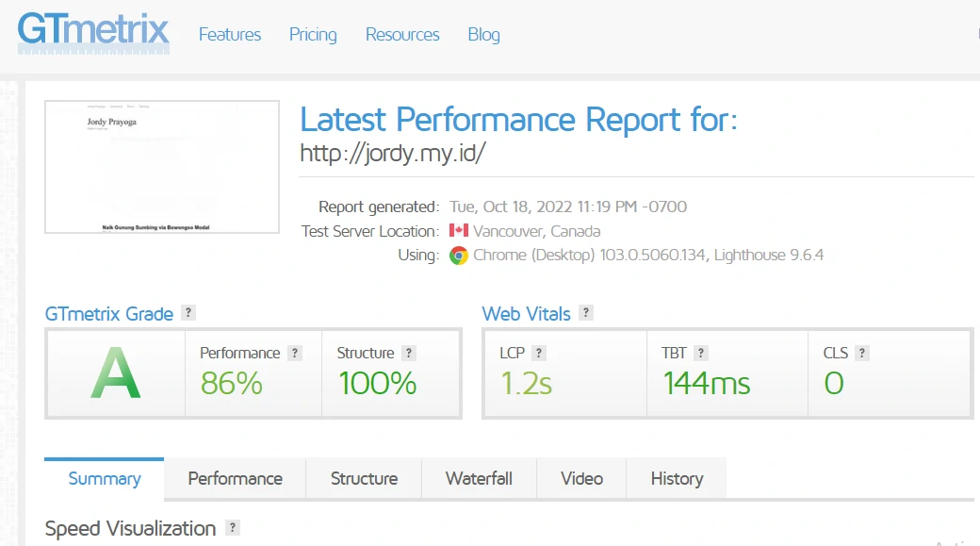
Task: Click the Test Server Location label
Action: coord(370,231)
